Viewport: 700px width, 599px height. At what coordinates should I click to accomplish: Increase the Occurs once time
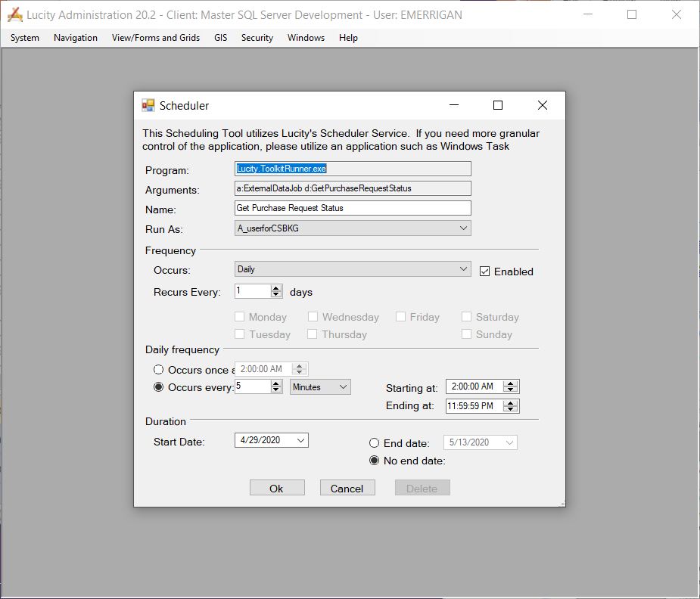tap(300, 366)
